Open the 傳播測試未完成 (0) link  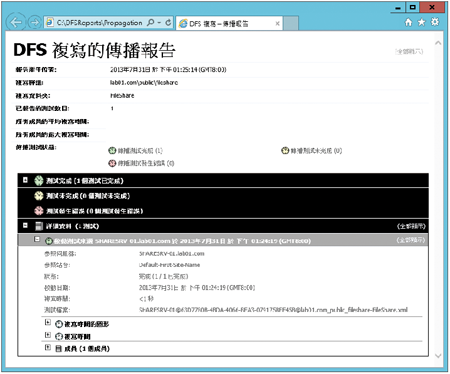[x=316, y=151]
